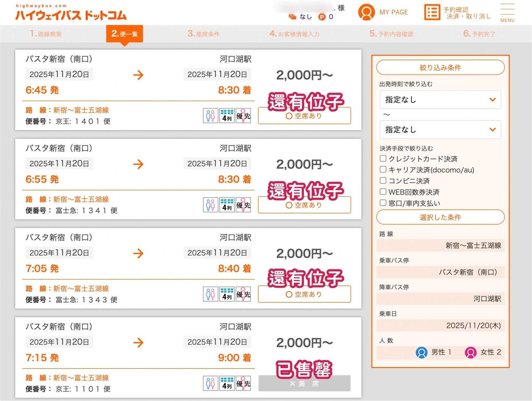Click the 9:00 着 arrival time
The height and width of the screenshot is (401, 532).
(x=235, y=358)
